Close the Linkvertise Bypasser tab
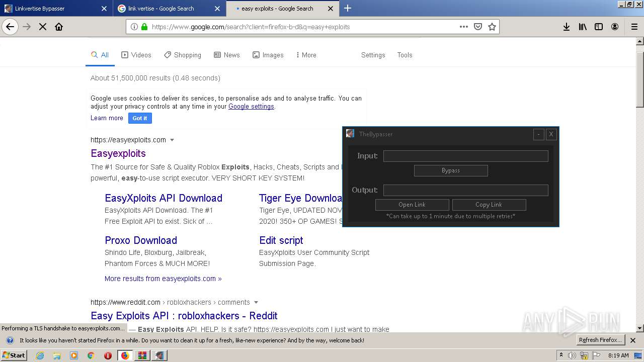 104,9
